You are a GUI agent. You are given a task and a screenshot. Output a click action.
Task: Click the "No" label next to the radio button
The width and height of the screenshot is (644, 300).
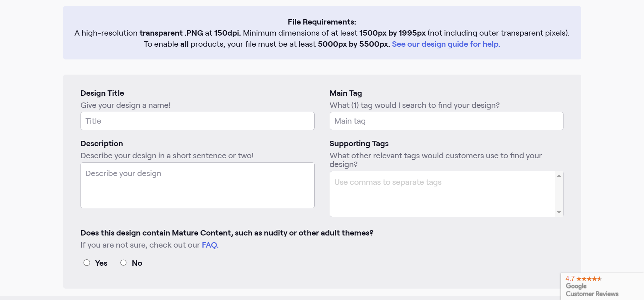(x=137, y=263)
